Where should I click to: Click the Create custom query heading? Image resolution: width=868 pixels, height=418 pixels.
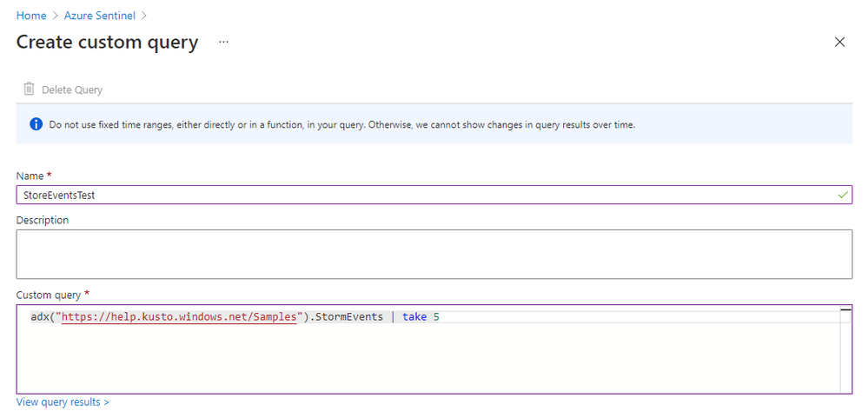coord(107,42)
